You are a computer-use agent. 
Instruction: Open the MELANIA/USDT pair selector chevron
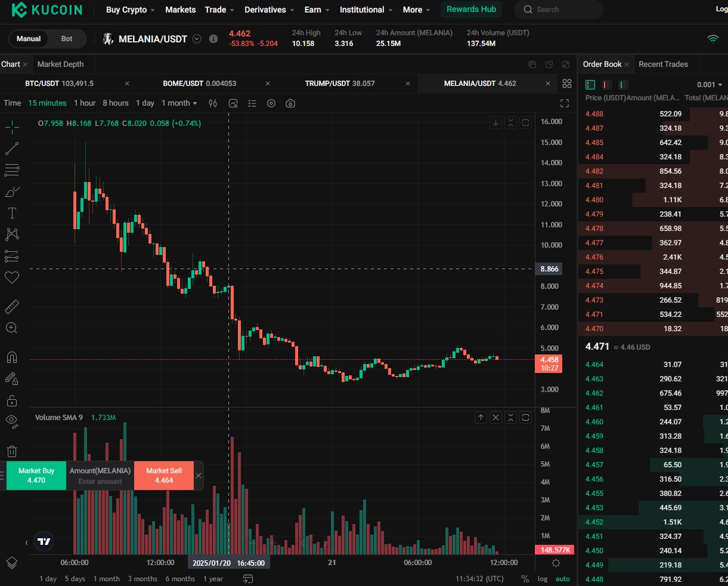click(197, 39)
